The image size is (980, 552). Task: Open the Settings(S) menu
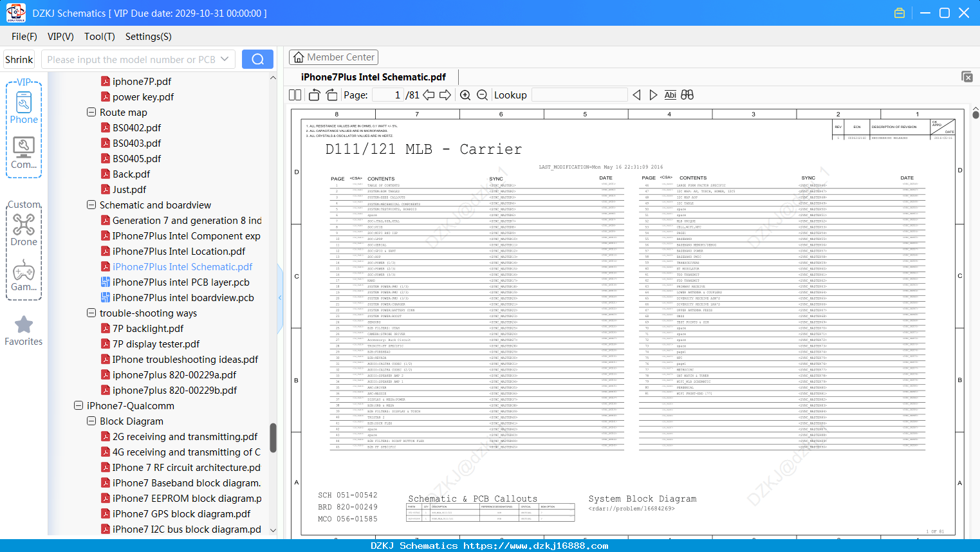149,37
